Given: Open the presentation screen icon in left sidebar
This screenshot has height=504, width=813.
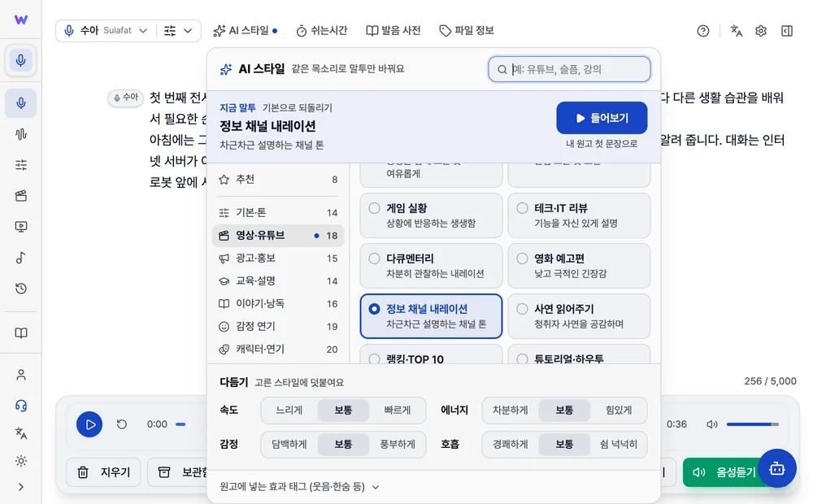Looking at the screenshot, I should pyautogui.click(x=21, y=227).
